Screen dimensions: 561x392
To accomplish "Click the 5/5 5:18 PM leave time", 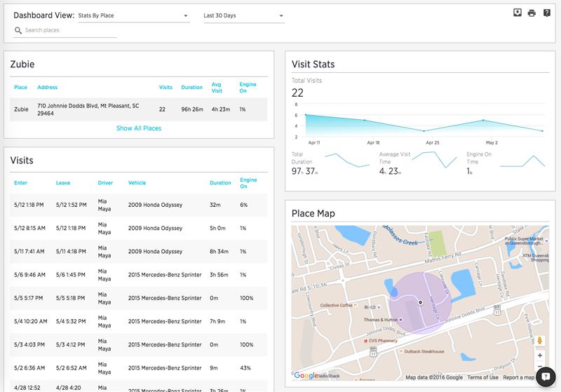I will pyautogui.click(x=71, y=298).
